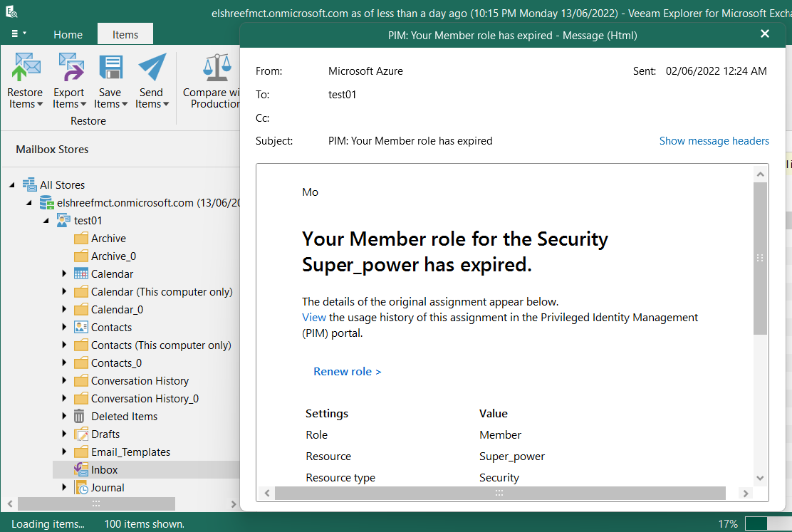Click folder tree scroll left arrow
Viewport: 792px width, 532px height.
tap(10, 504)
